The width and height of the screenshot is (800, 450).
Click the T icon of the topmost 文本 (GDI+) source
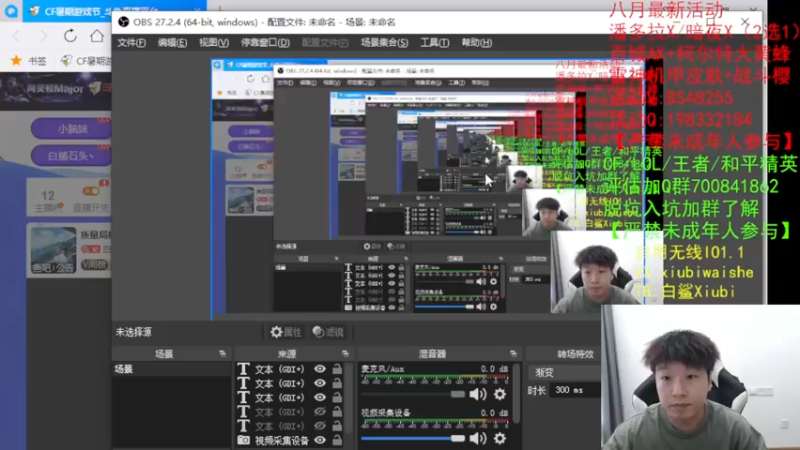(x=243, y=368)
